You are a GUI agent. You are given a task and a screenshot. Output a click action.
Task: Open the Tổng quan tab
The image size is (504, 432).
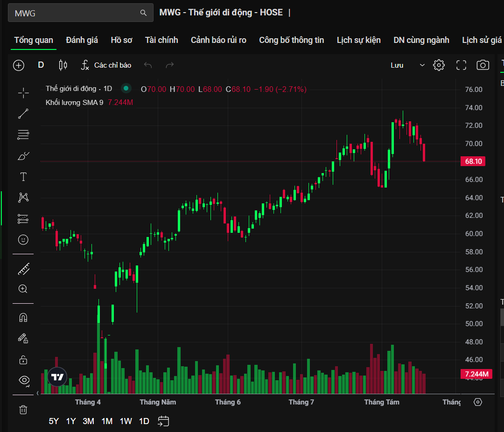(x=34, y=40)
